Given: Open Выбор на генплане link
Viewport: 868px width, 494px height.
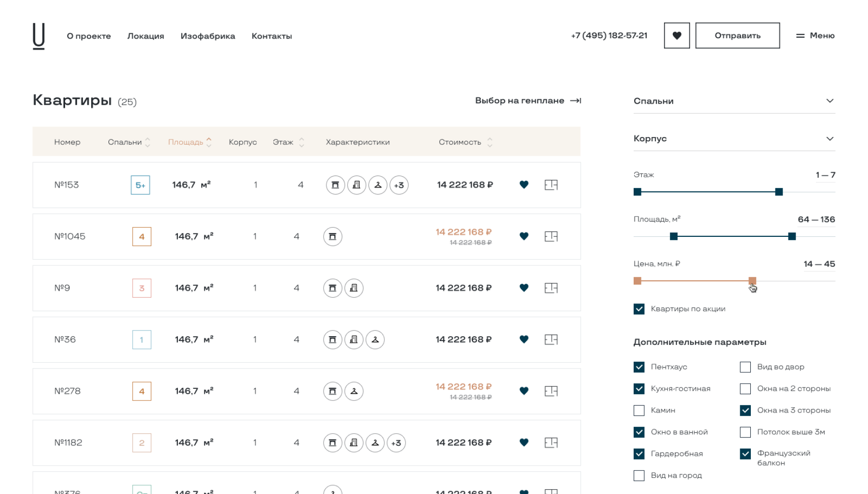Looking at the screenshot, I should [x=528, y=101].
